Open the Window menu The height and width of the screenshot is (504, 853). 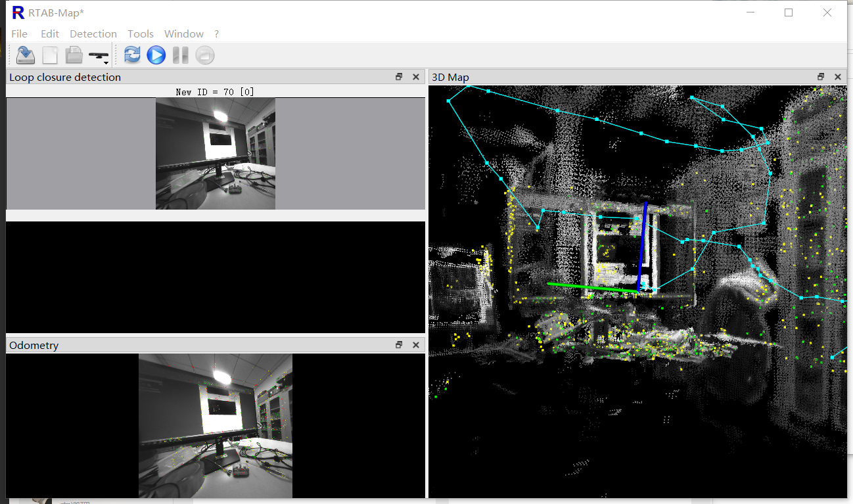tap(183, 34)
